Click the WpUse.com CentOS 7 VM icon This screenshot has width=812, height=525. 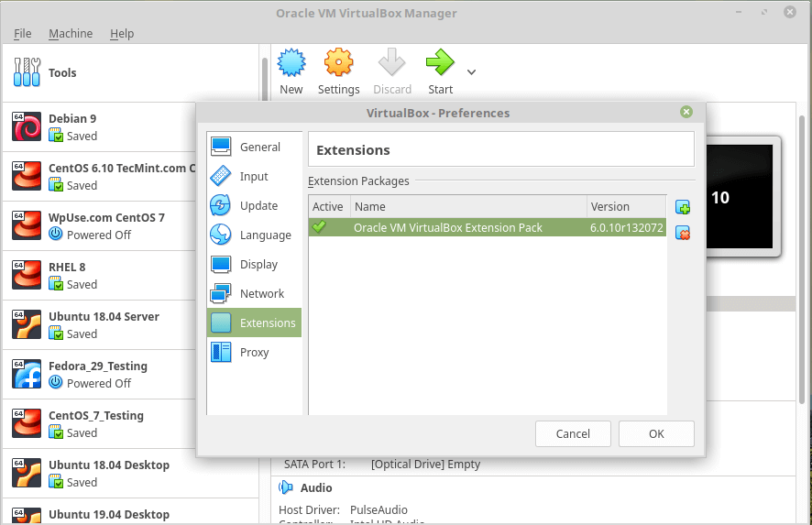click(27, 225)
